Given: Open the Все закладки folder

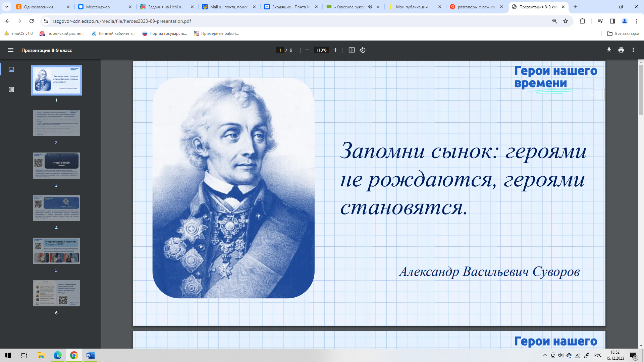Looking at the screenshot, I should pyautogui.click(x=623, y=34).
